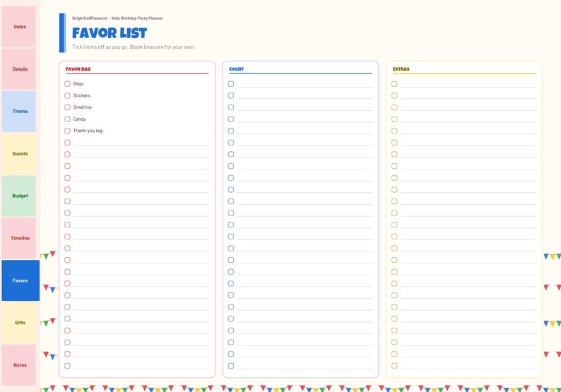561x392 pixels.
Task: Check the last checkbox in Favor Bag column
Action: [x=67, y=366]
